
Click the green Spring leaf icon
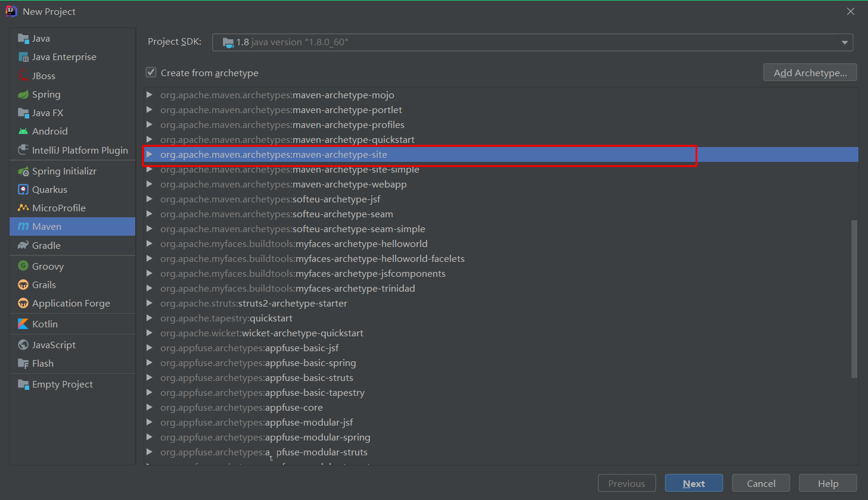point(23,94)
